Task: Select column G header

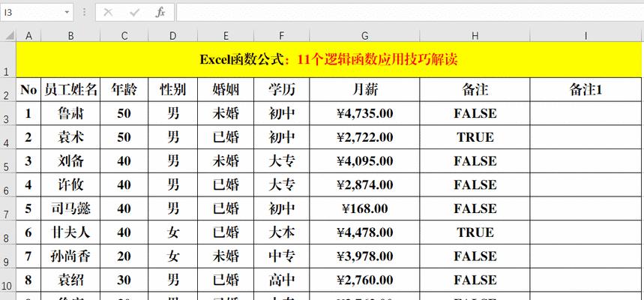Action: [364, 36]
